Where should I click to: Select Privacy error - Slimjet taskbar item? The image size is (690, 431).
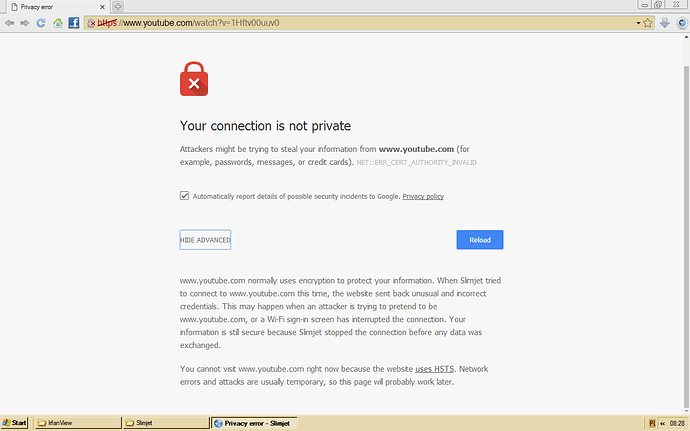[x=254, y=423]
